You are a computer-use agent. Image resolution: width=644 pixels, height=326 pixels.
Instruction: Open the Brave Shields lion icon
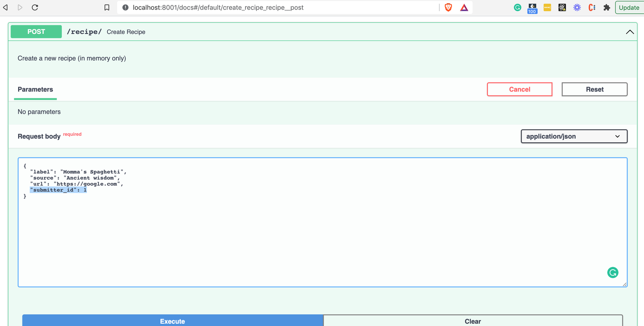(448, 7)
